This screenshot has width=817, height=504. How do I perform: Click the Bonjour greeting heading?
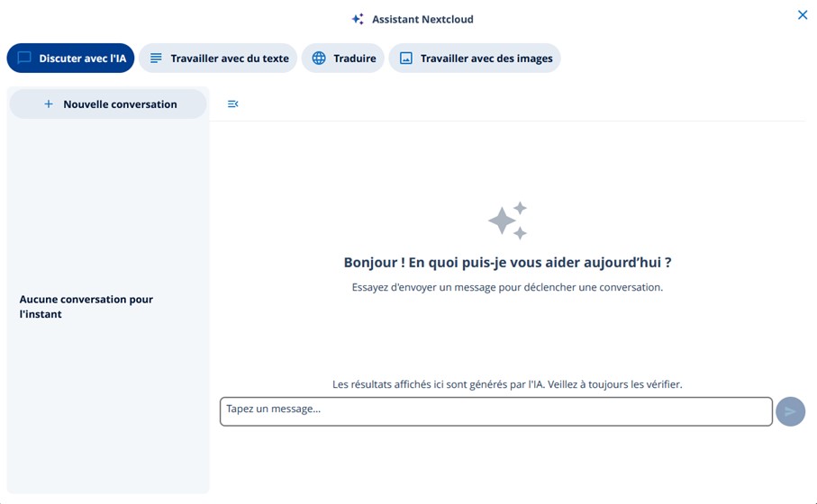click(507, 263)
